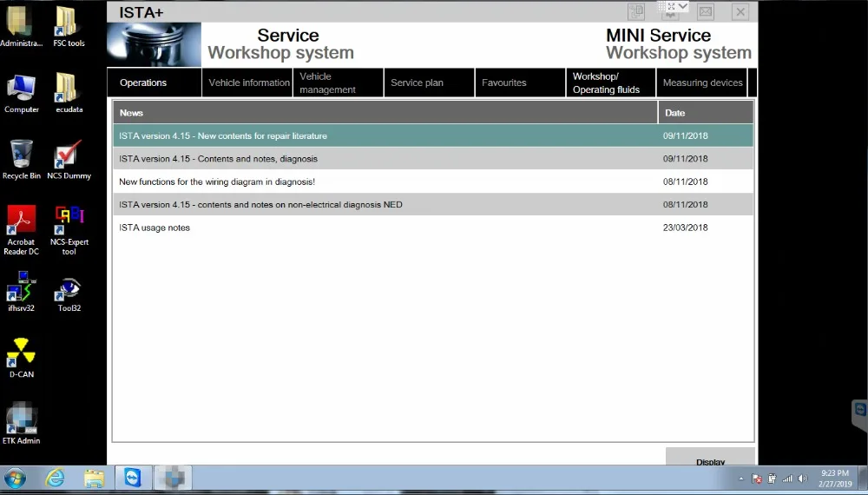Open the volume speaker tray icon
This screenshot has height=495, width=868.
803,479
